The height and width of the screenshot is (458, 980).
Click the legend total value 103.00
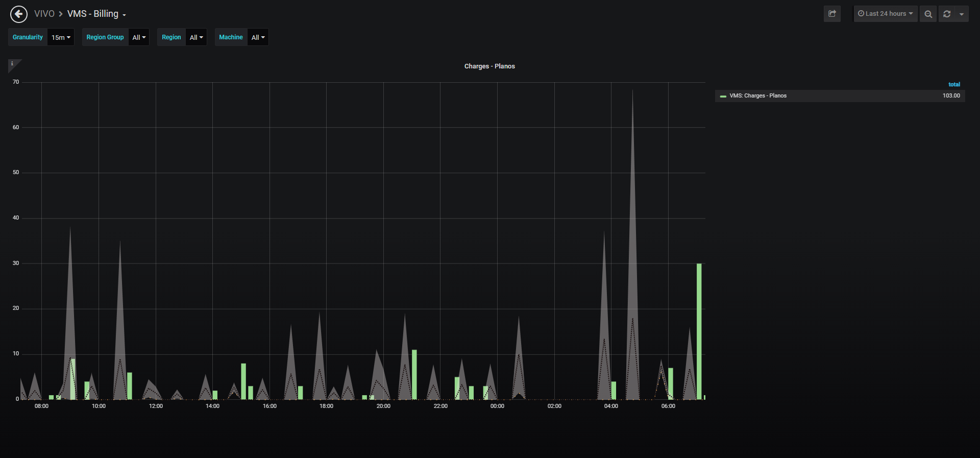coord(951,96)
